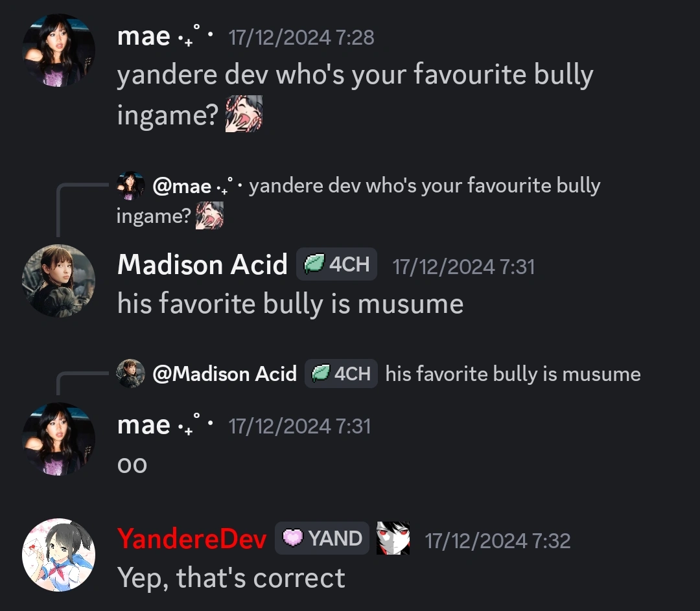Click the 4CH server tag next to Madison Acid
The width and height of the screenshot is (700, 611).
(336, 264)
